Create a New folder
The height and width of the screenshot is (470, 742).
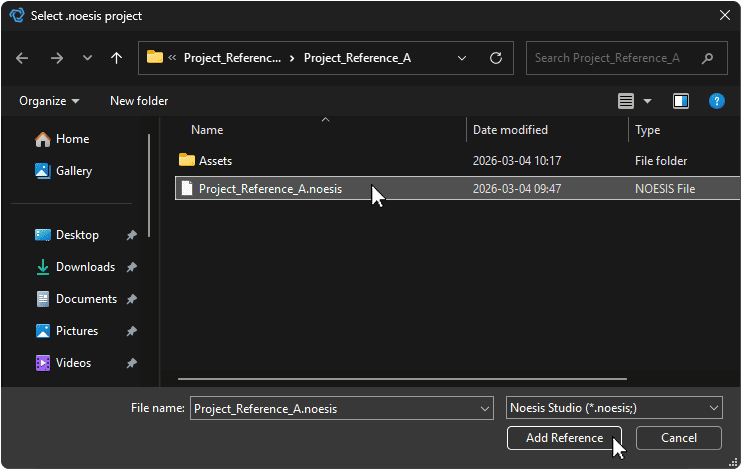pyautogui.click(x=139, y=101)
